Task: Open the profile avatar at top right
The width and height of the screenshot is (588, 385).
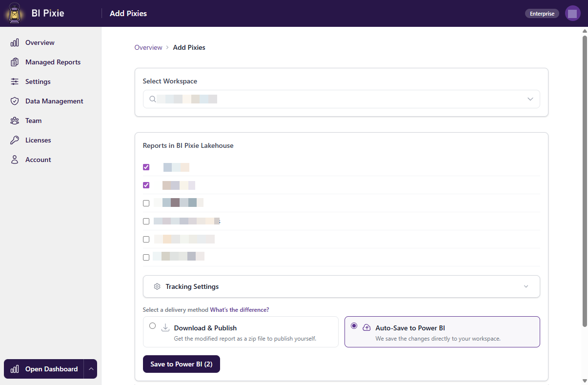Action: (572, 13)
